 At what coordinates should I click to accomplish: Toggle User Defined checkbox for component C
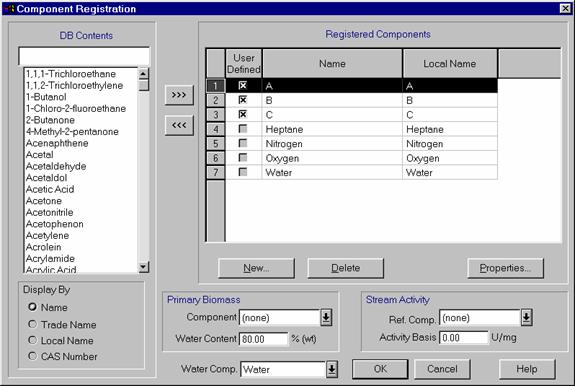(243, 114)
